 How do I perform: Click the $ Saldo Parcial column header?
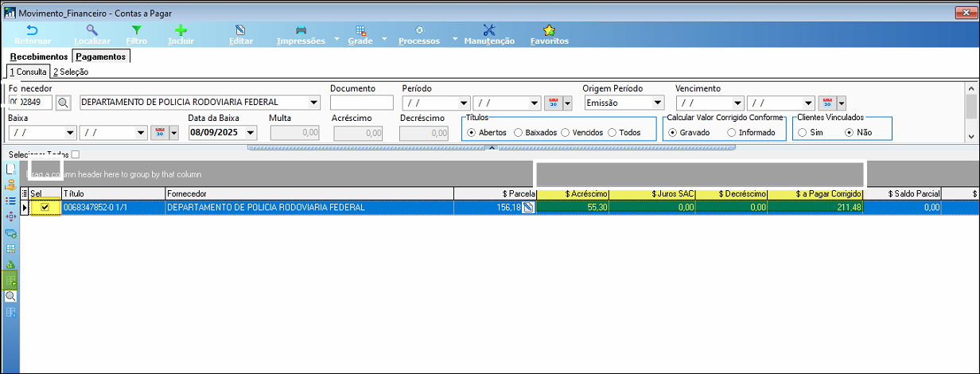point(904,193)
